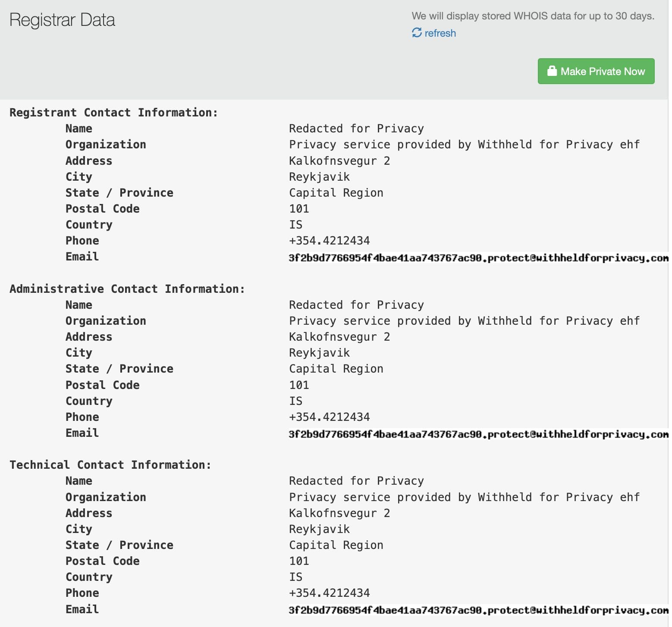Image resolution: width=672 pixels, height=627 pixels.
Task: Click postal code 101 under Administrative contact
Action: [299, 385]
